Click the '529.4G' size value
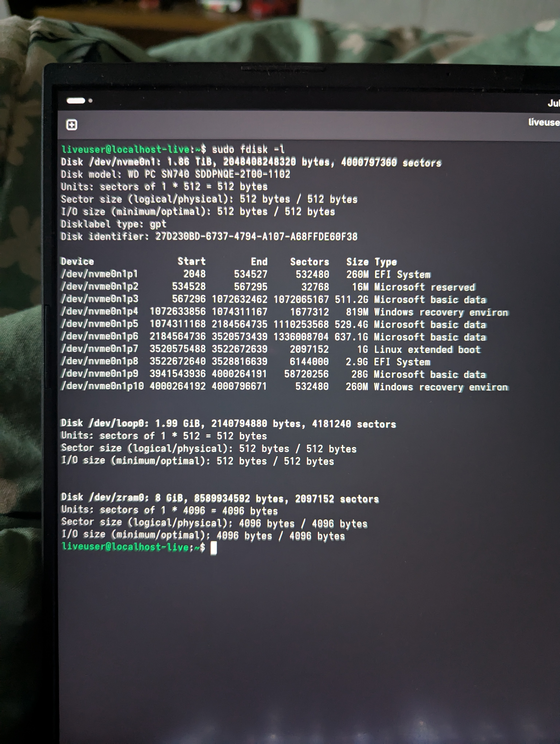Viewport: 560px width, 744px height. tap(351, 324)
